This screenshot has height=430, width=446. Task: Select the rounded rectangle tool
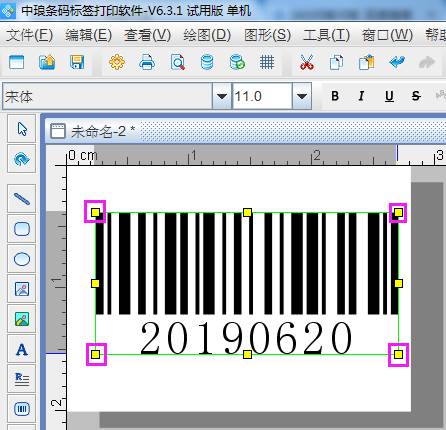pyautogui.click(x=22, y=229)
